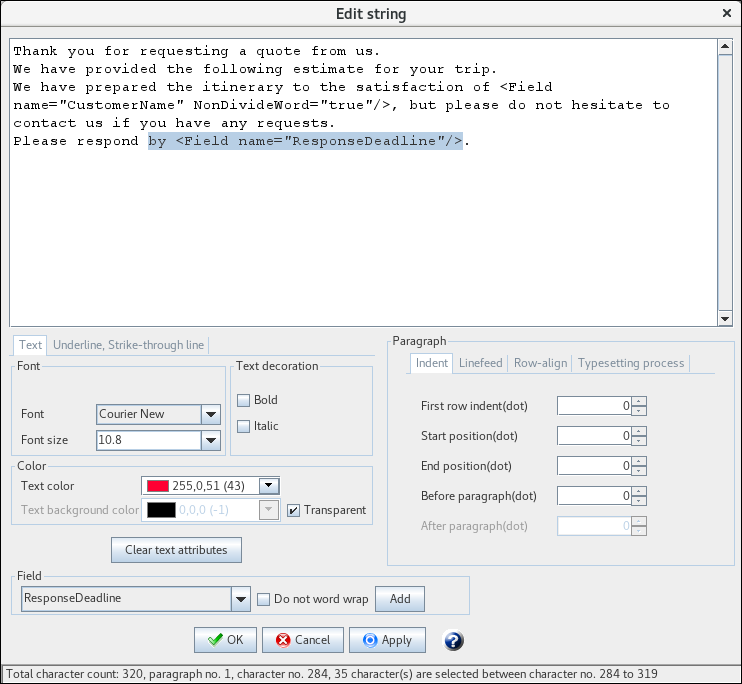
Task: Switch to the Linefeed paragraph tab
Action: [x=480, y=363]
